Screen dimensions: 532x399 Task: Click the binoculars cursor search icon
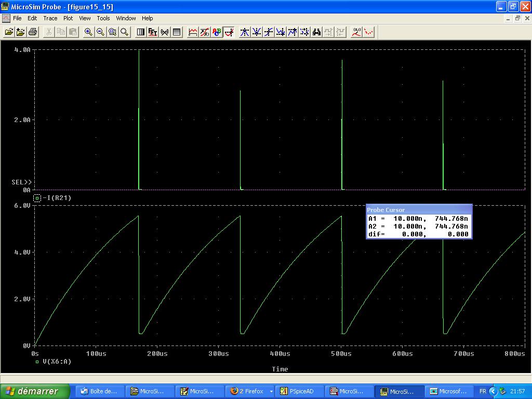point(316,32)
